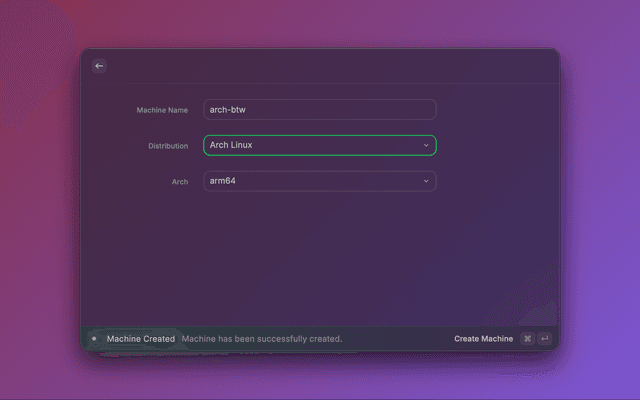Click the Arch field label
640x400 pixels.
point(179,182)
